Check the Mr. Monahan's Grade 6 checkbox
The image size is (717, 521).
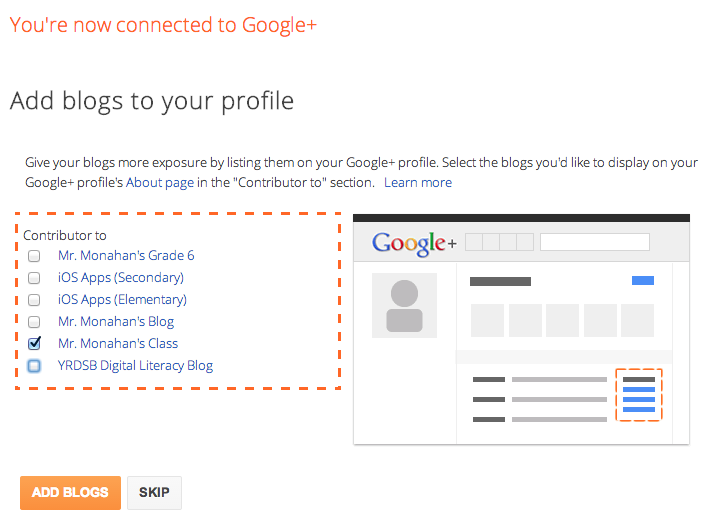point(34,256)
